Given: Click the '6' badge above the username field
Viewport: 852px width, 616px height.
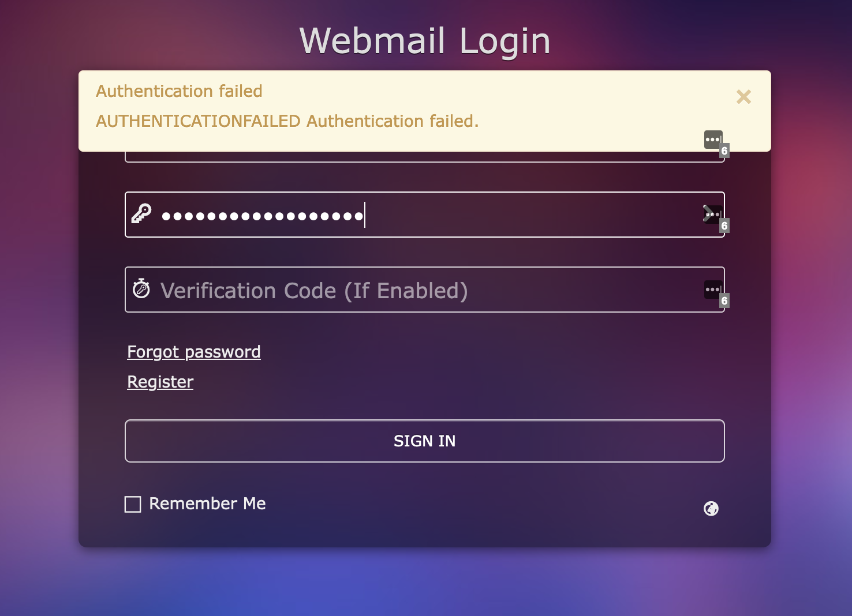Looking at the screenshot, I should (x=724, y=151).
